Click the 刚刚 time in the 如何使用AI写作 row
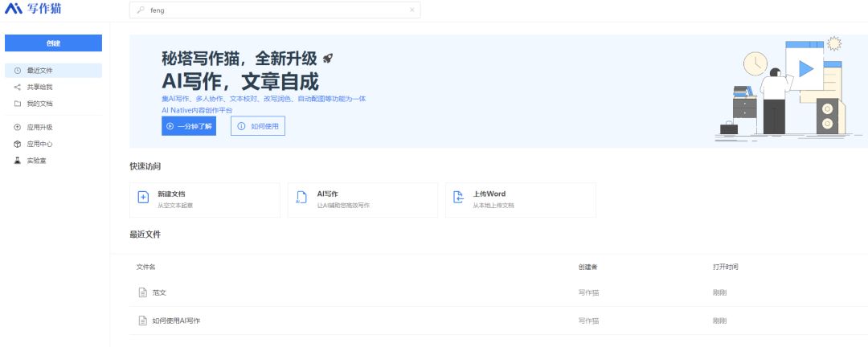Image resolution: width=868 pixels, height=347 pixels. (719, 320)
